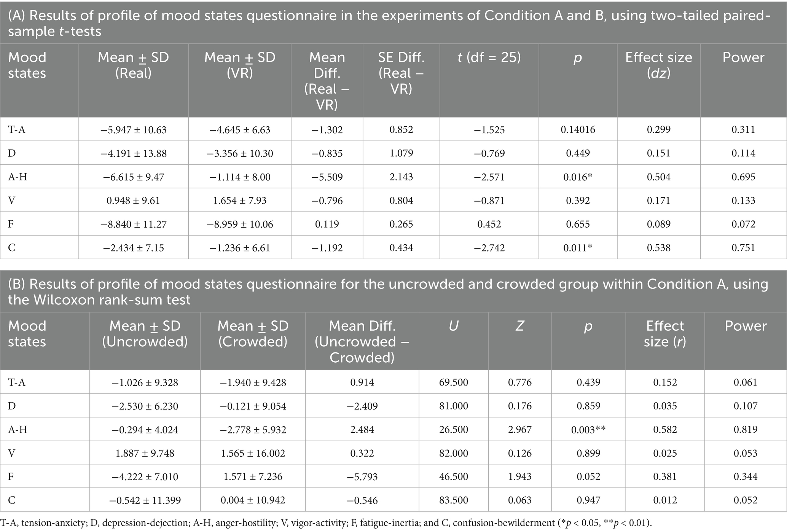Viewport: 787px width, 532px height.
Task: Click the power value 0.819 cell
Action: (x=745, y=430)
